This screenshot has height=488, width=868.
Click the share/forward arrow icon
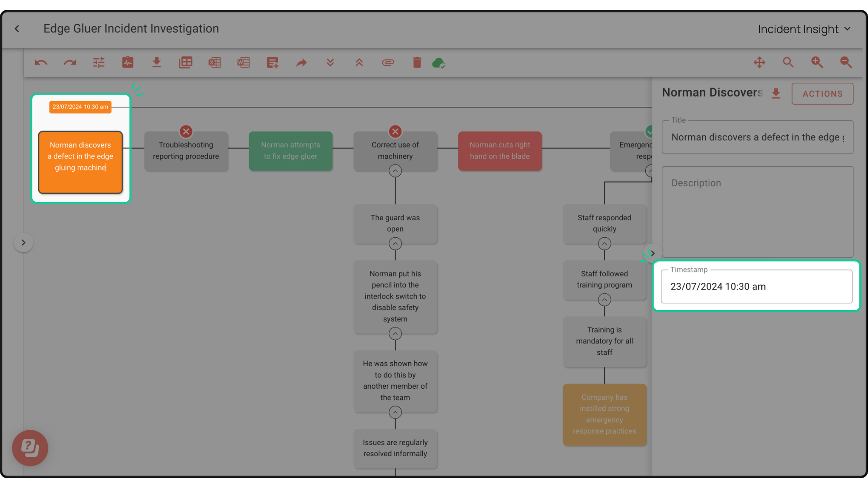coord(301,62)
